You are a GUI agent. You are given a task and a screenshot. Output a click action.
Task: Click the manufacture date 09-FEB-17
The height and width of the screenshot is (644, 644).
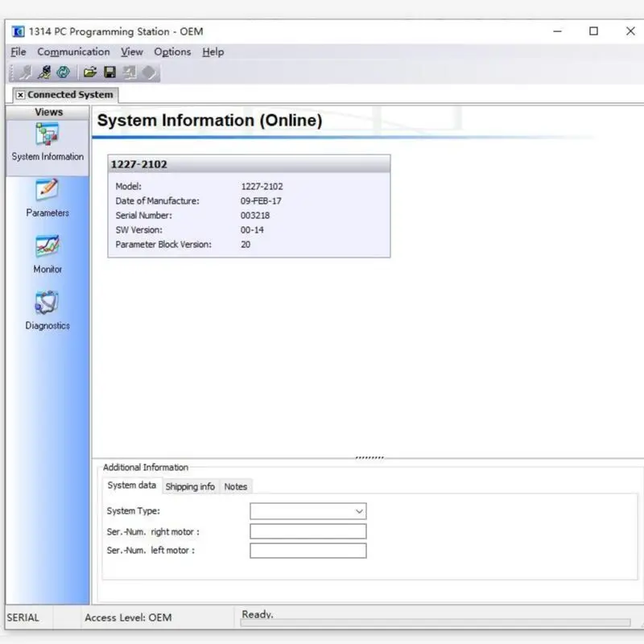point(261,201)
